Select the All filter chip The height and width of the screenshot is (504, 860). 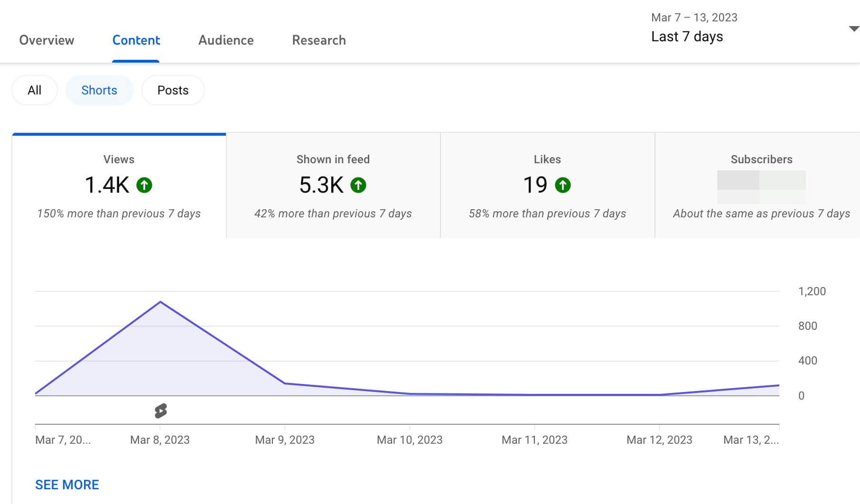click(x=35, y=90)
